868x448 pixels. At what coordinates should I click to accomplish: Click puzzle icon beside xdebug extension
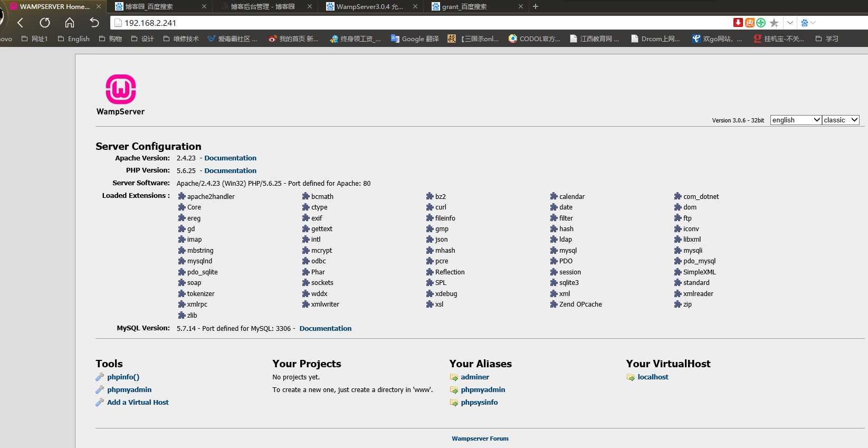click(x=430, y=293)
